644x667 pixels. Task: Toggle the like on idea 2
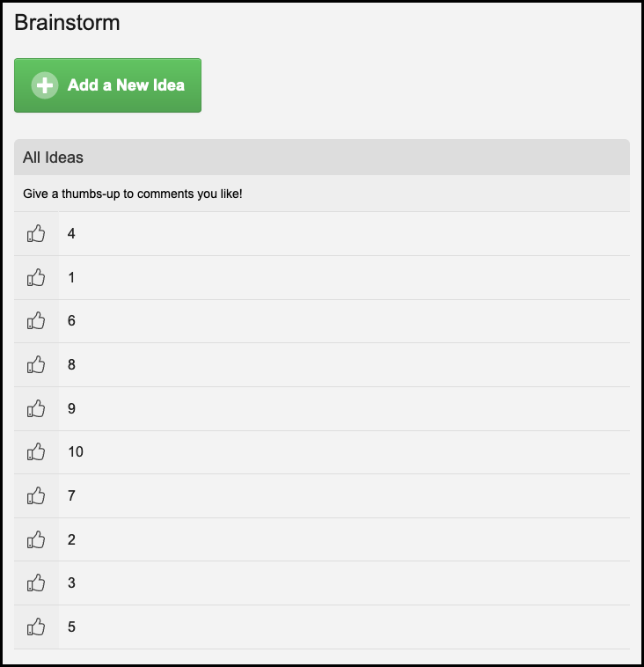point(36,539)
